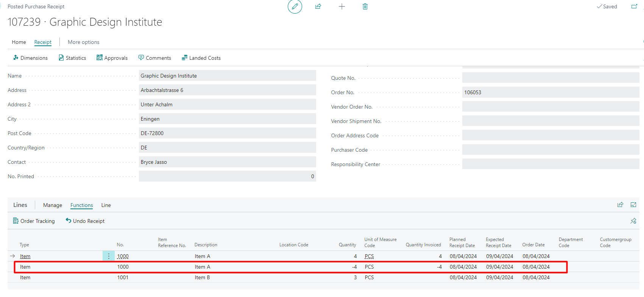Open Landed Costs action

point(201,58)
